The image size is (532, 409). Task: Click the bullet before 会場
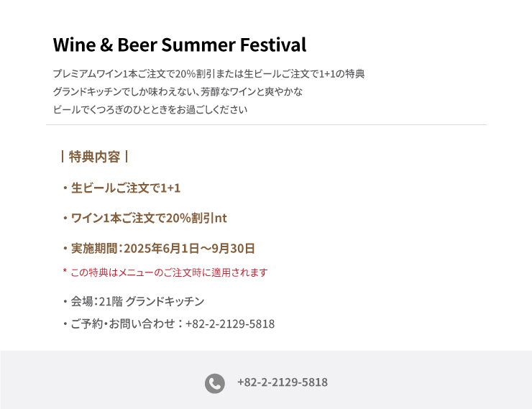click(65, 301)
